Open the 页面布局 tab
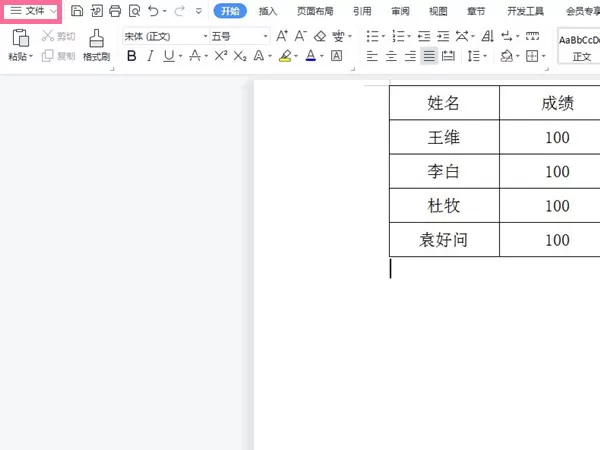The height and width of the screenshot is (450, 600). point(315,11)
